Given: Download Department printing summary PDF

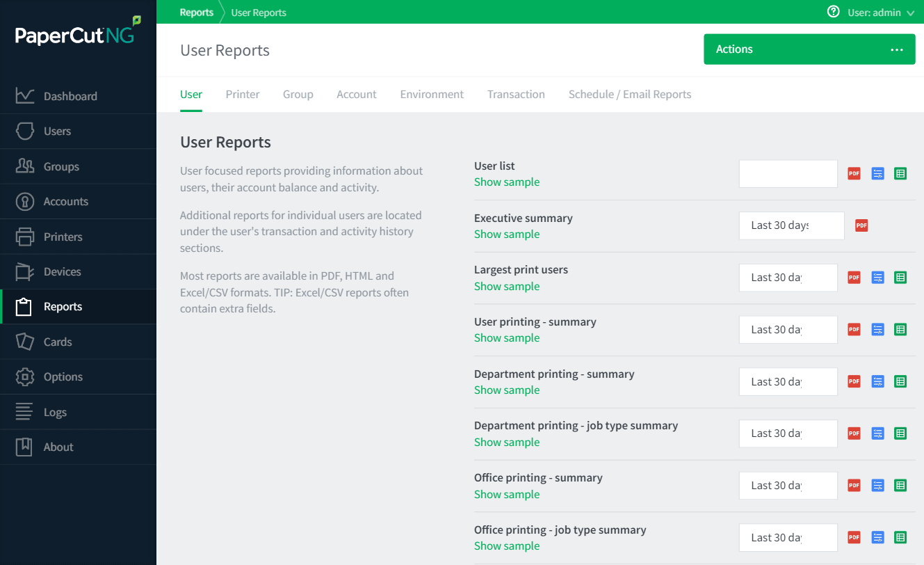Looking at the screenshot, I should [854, 381].
